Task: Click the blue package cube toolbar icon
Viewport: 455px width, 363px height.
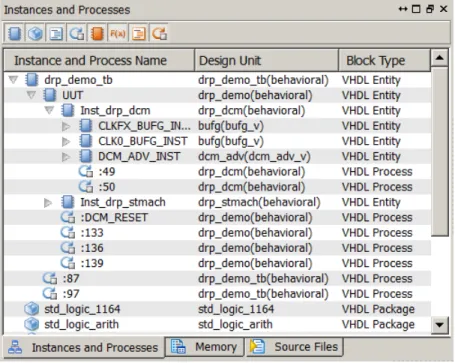Action: [x=35, y=33]
